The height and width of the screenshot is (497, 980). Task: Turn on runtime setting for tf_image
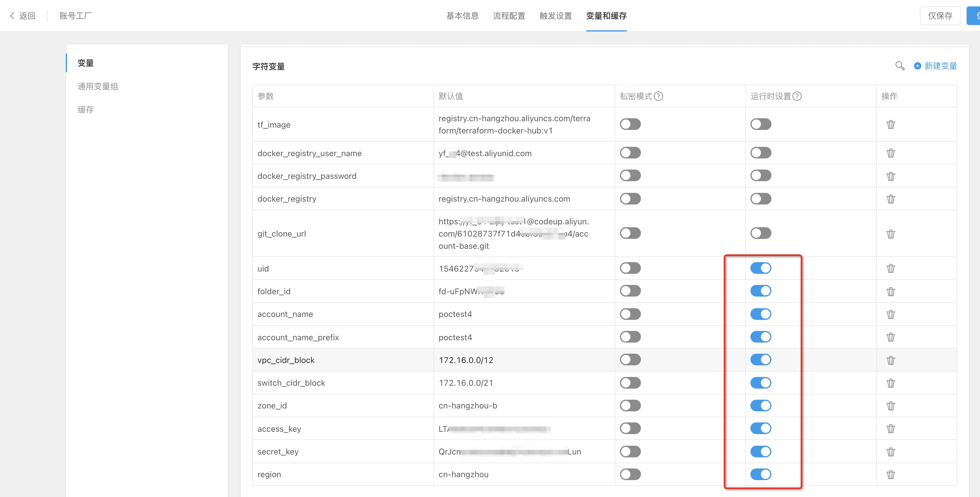pyautogui.click(x=760, y=124)
